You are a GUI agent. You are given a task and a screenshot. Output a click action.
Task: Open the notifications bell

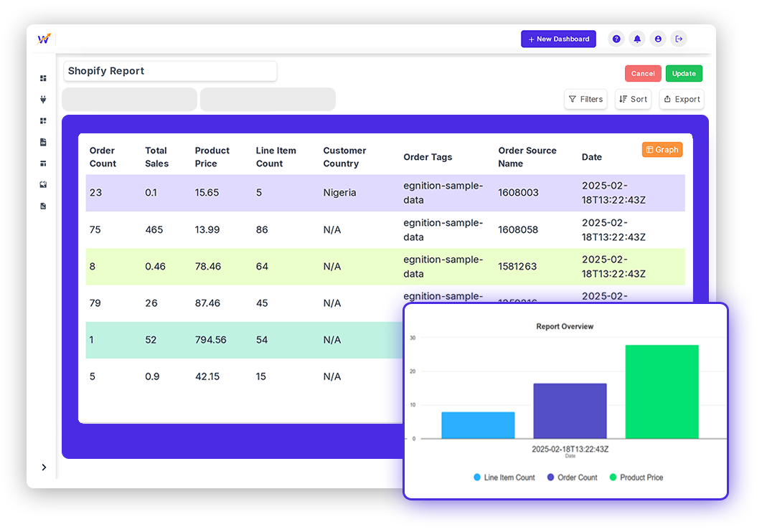point(637,39)
